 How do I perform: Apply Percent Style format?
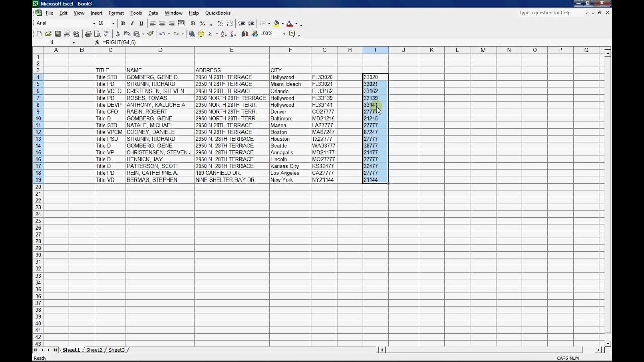(x=202, y=23)
